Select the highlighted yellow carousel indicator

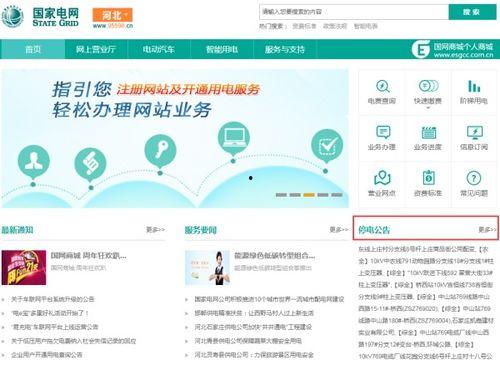[x=309, y=195]
